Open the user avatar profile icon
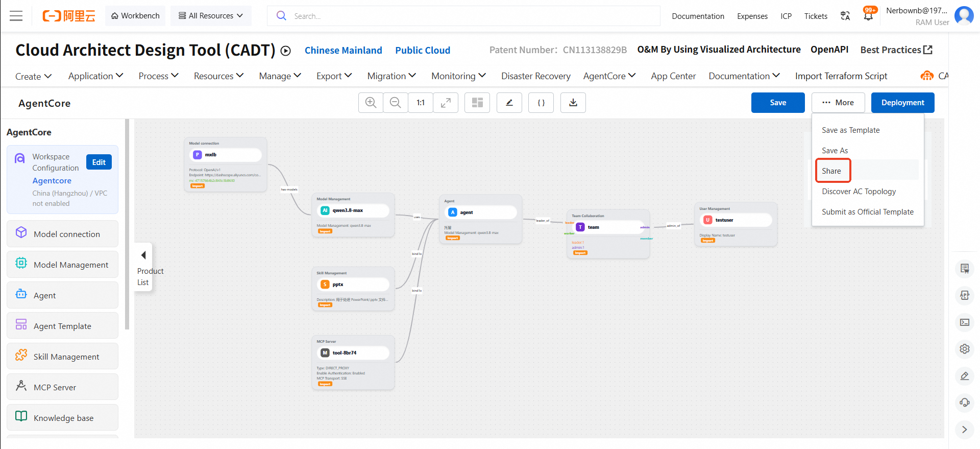Viewport: 980px width, 449px height. click(x=964, y=15)
